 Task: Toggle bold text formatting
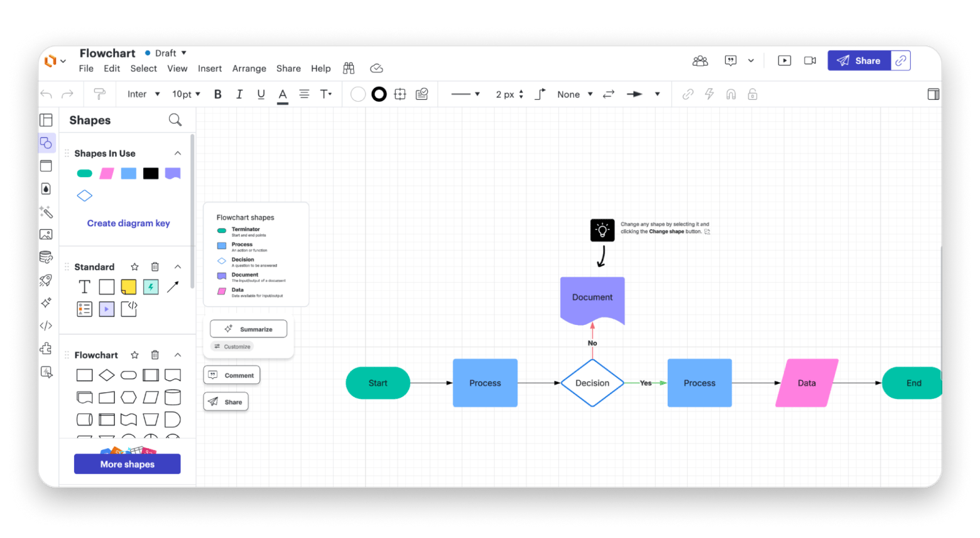(x=218, y=94)
